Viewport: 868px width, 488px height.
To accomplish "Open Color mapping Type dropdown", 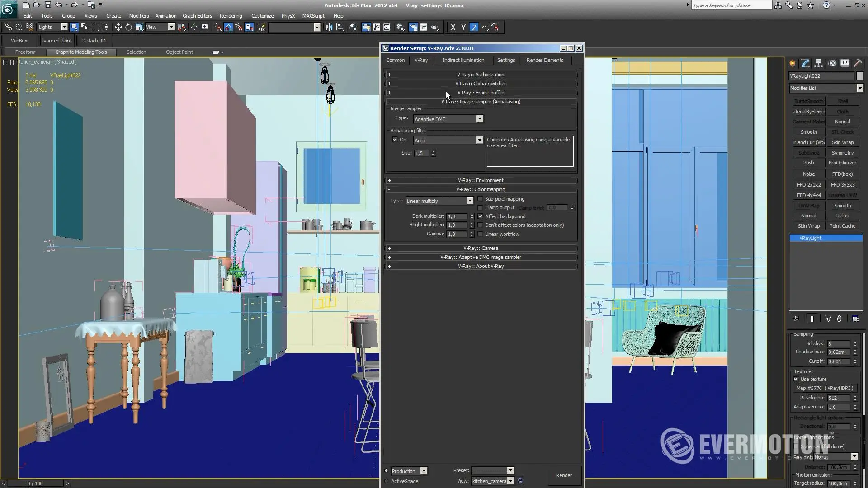I will 439,201.
